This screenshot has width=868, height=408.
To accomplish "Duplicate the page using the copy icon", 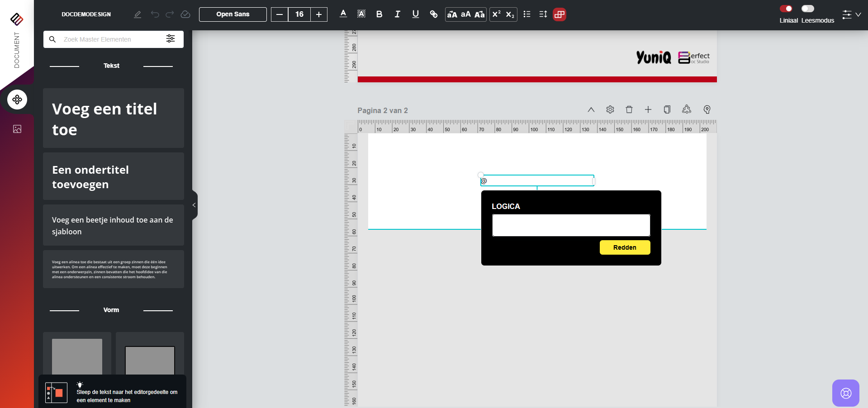I will pyautogui.click(x=667, y=109).
